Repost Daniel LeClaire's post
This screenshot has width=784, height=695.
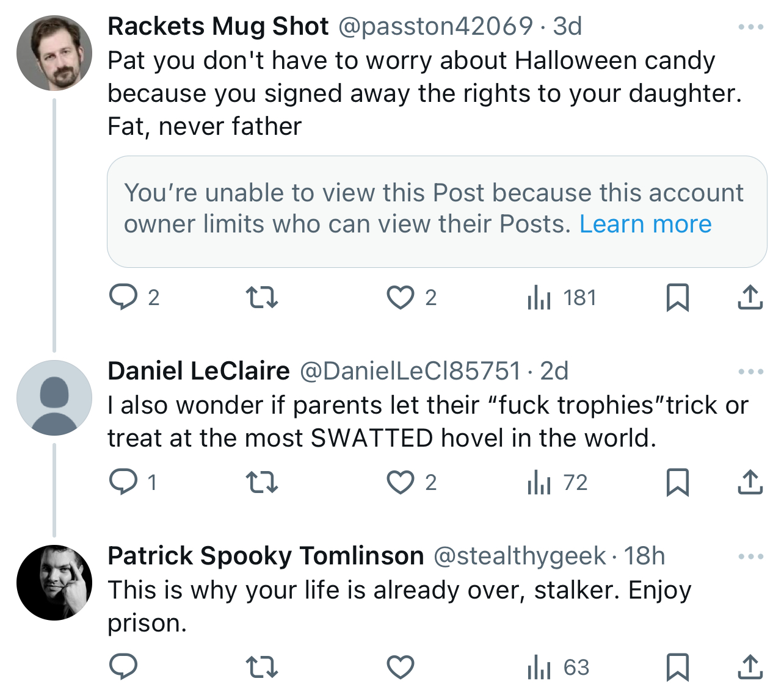point(262,483)
